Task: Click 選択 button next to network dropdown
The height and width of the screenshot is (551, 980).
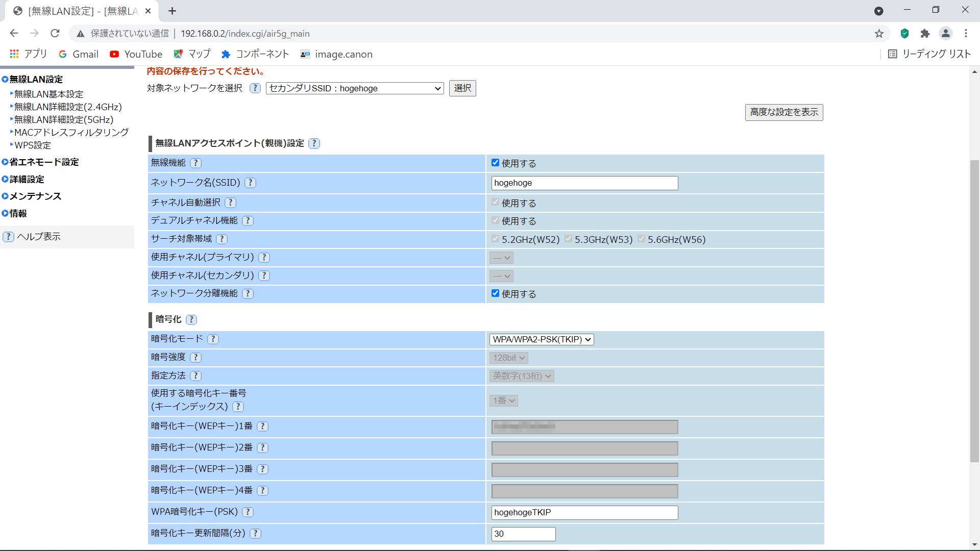Action: 462,88
